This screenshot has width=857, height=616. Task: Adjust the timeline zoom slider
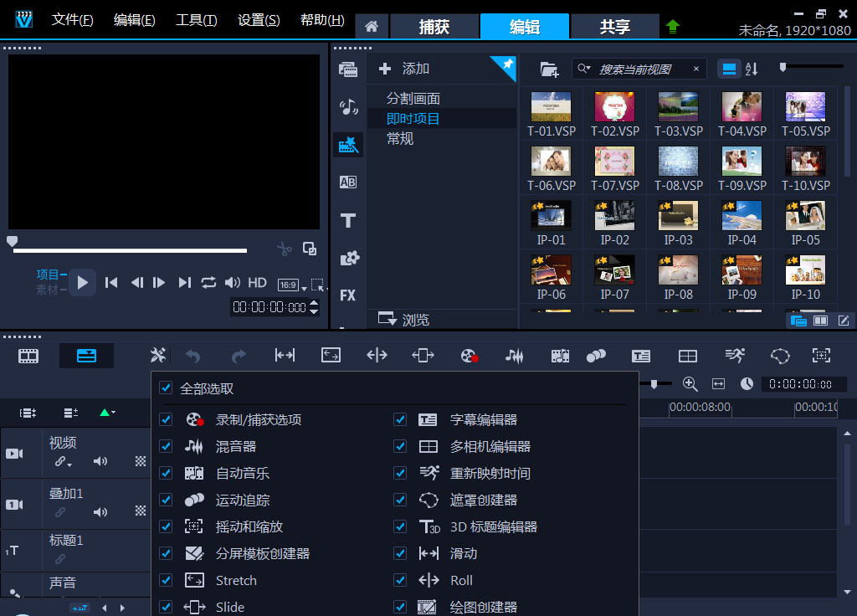[x=654, y=384]
